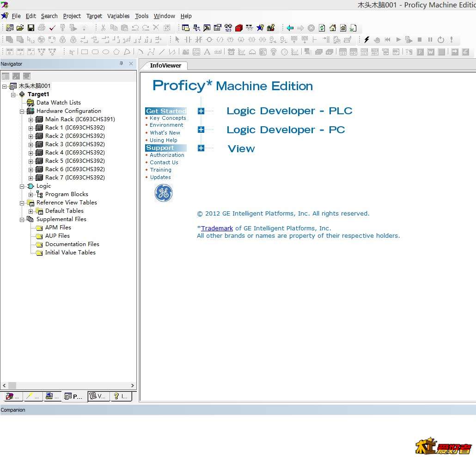Click the normally open contact icon
476x457 pixels.
coord(188,39)
